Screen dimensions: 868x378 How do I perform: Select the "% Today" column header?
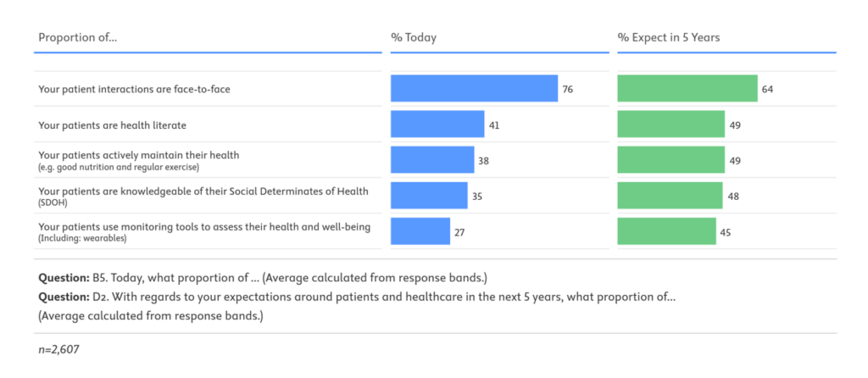[414, 38]
